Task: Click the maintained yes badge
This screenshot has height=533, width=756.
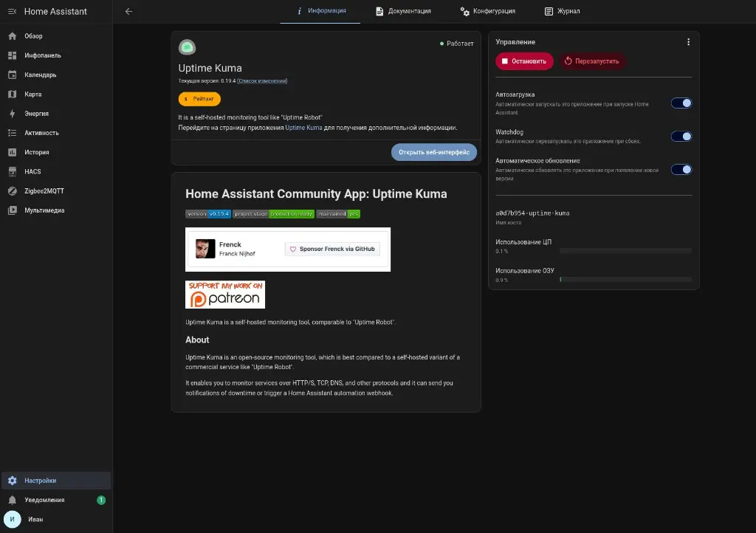Action: pos(338,214)
